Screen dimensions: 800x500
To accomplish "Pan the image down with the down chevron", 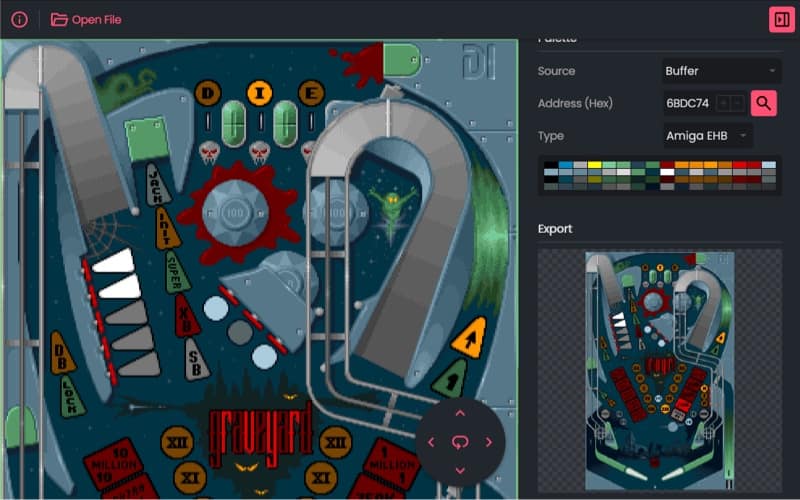I will click(x=460, y=470).
